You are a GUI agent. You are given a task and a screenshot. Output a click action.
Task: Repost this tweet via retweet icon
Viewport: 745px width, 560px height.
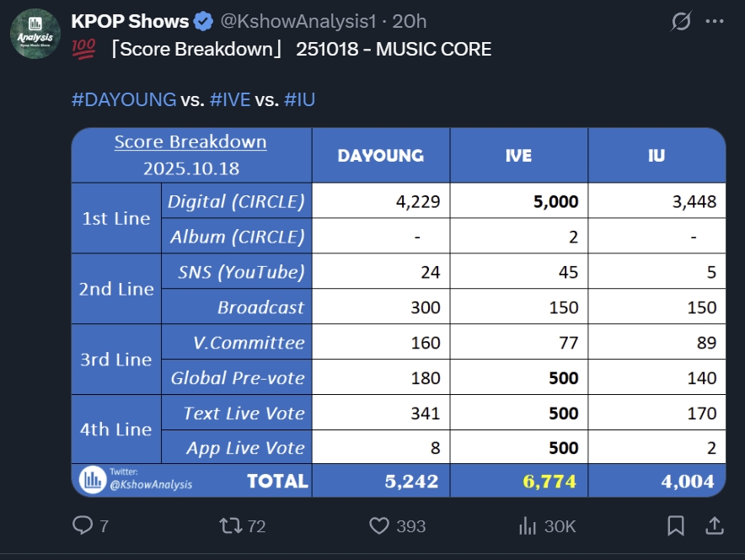click(230, 526)
